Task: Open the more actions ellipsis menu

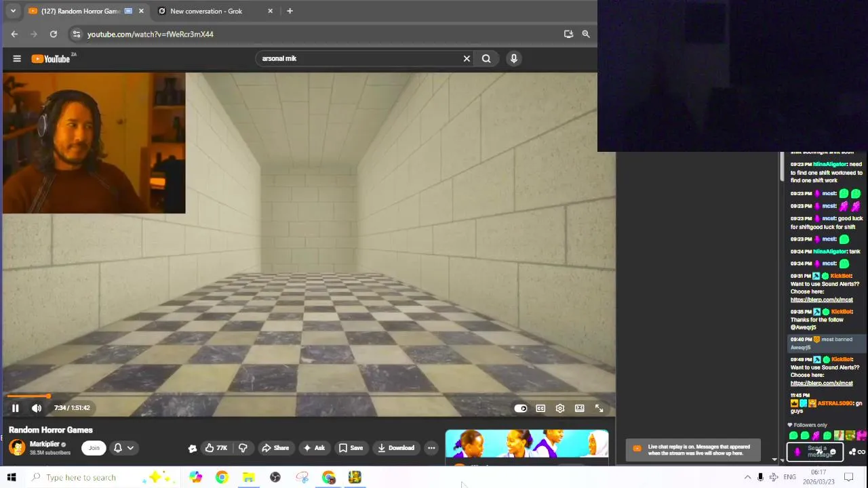Action: (x=431, y=447)
